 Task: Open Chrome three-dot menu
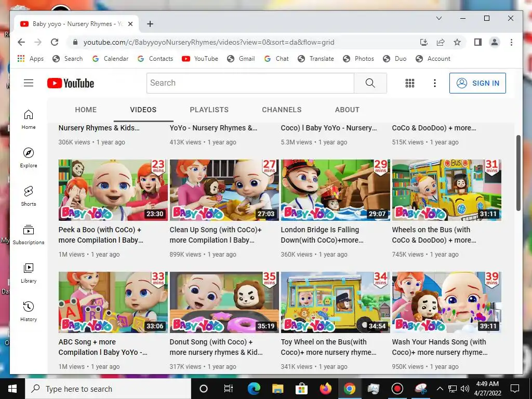coord(511,42)
